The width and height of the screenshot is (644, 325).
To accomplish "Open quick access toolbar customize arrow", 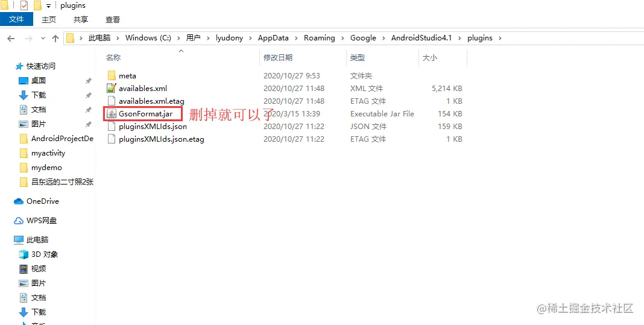I will (x=48, y=6).
